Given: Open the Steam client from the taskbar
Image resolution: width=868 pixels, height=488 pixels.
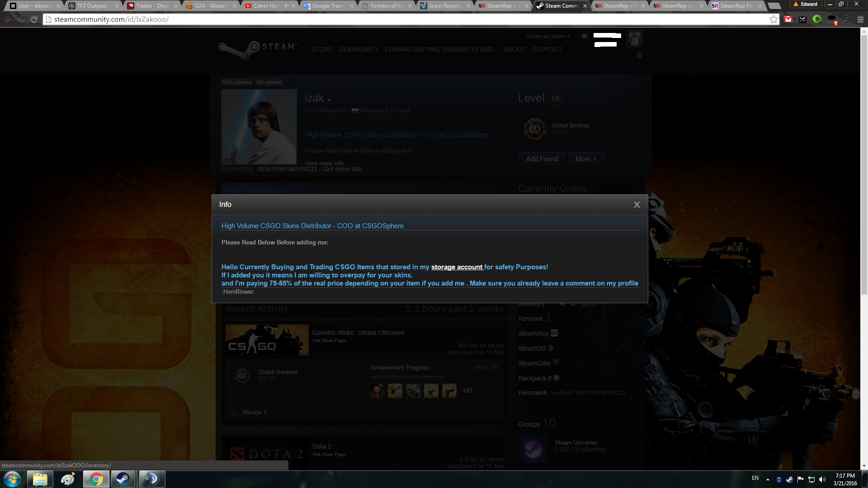Looking at the screenshot, I should pos(123,479).
